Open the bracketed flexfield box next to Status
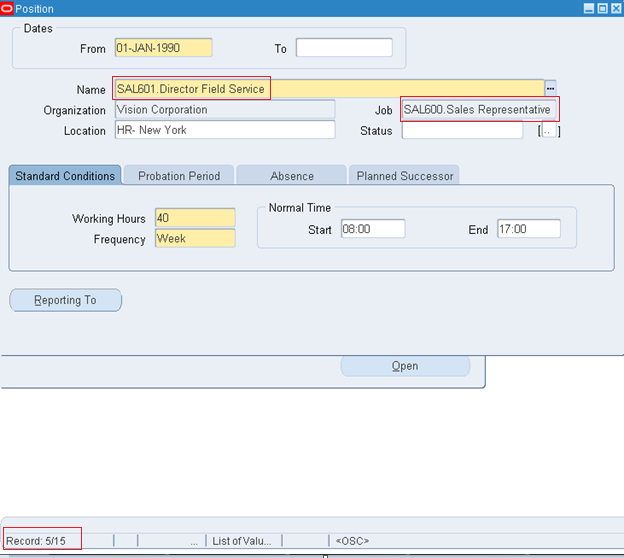Screen dimensions: 624x558 [x=549, y=131]
